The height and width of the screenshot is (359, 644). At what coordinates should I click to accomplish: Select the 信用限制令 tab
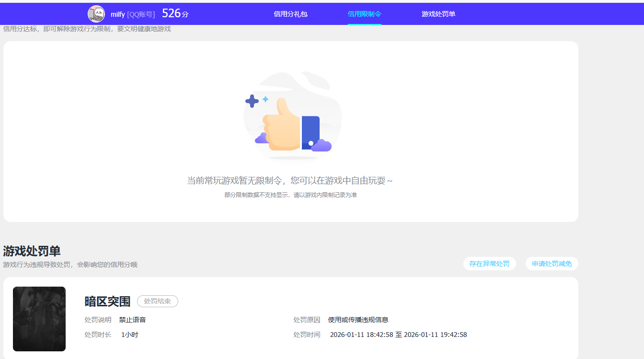pos(364,14)
